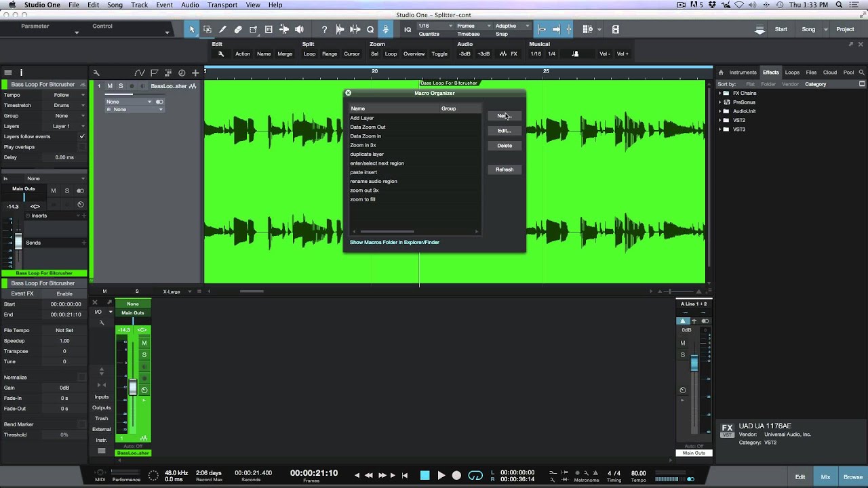Open track list hamburger icon
This screenshot has height=488, width=868.
pyautogui.click(x=8, y=73)
